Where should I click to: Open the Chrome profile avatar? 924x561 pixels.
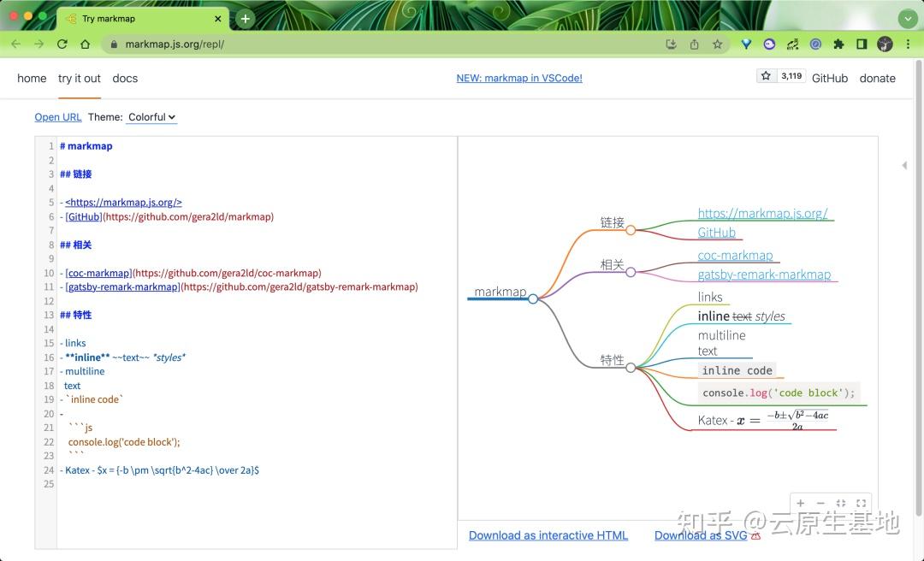(x=885, y=44)
